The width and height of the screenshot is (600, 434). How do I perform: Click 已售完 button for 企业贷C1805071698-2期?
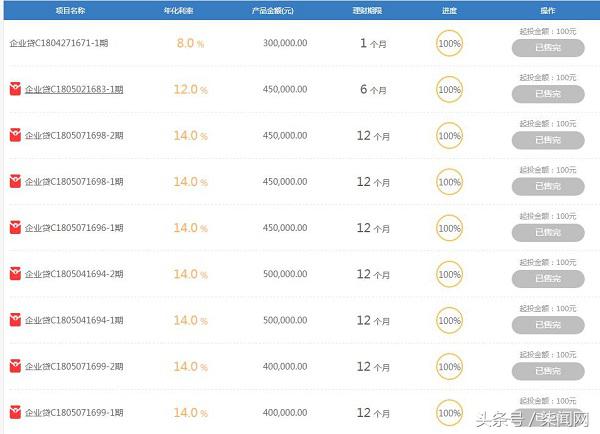[548, 140]
